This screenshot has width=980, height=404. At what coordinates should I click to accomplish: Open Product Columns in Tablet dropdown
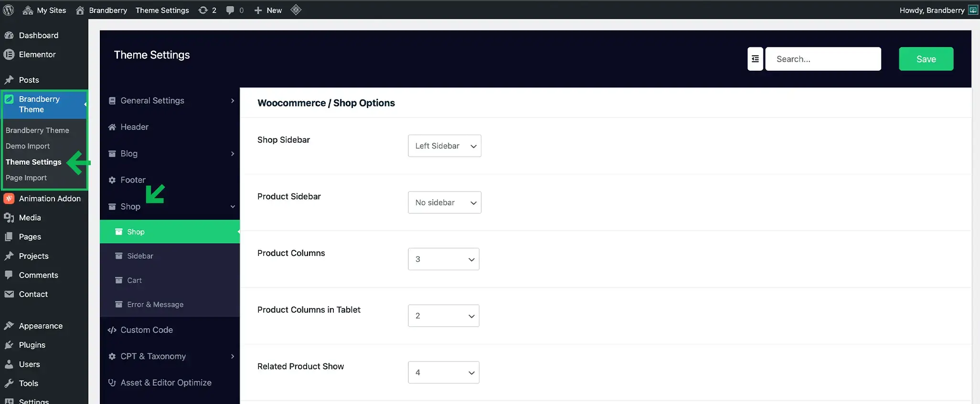443,316
